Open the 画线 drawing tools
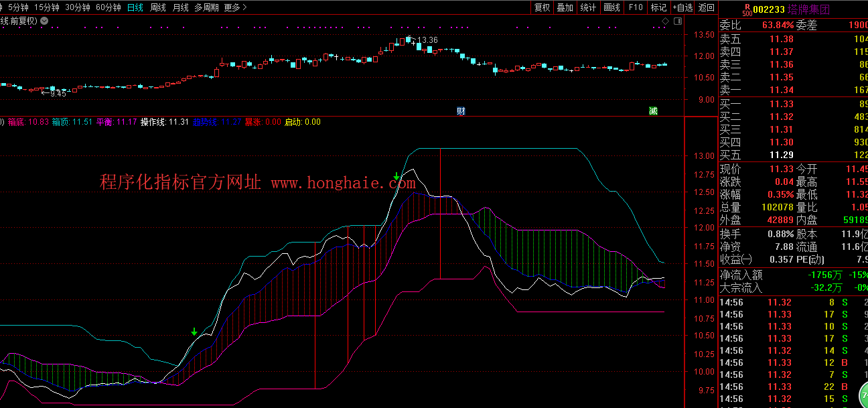 [x=612, y=7]
